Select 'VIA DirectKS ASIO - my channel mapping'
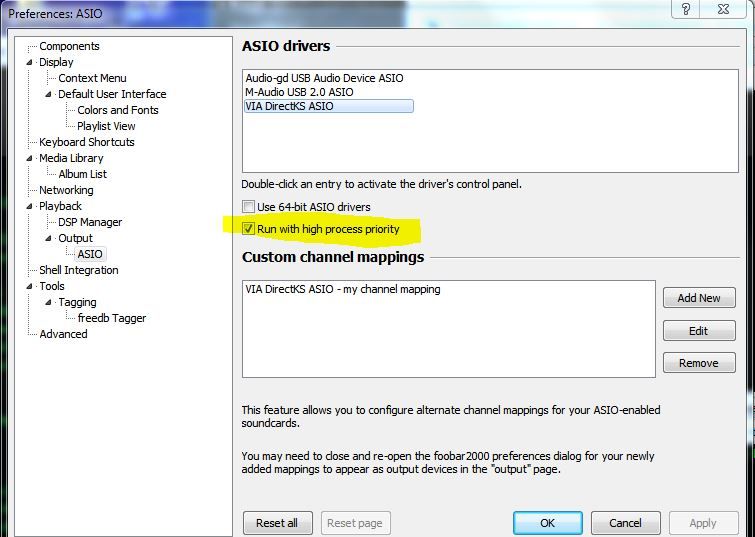Image resolution: width=755 pixels, height=537 pixels. [343, 289]
